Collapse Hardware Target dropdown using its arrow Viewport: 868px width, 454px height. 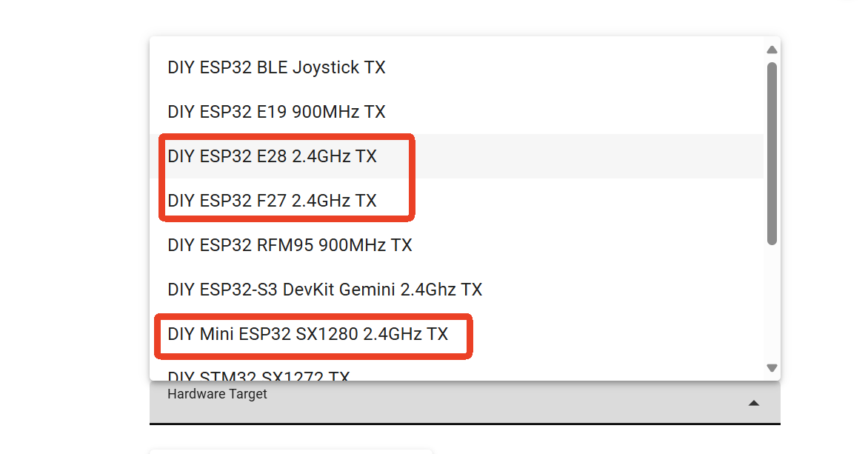pos(753,403)
